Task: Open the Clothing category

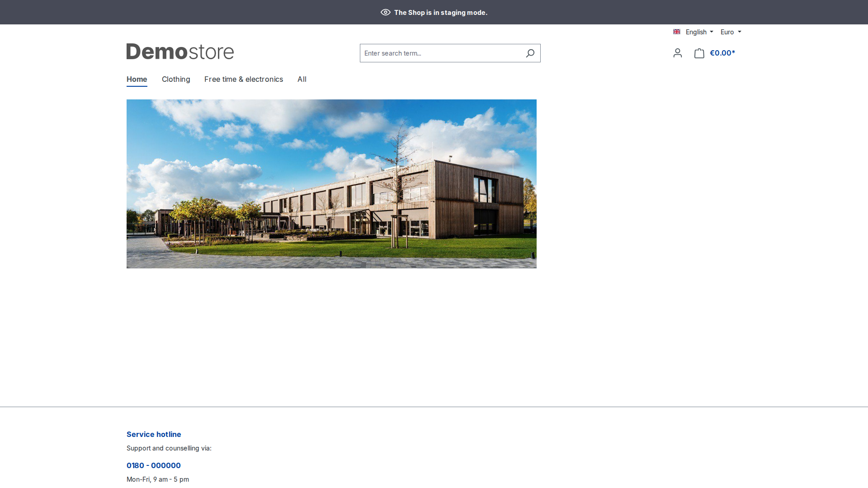Action: pos(176,79)
